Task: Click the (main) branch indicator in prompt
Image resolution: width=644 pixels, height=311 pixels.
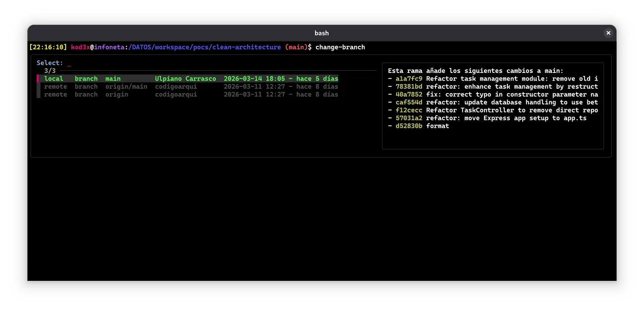Action: point(296,47)
